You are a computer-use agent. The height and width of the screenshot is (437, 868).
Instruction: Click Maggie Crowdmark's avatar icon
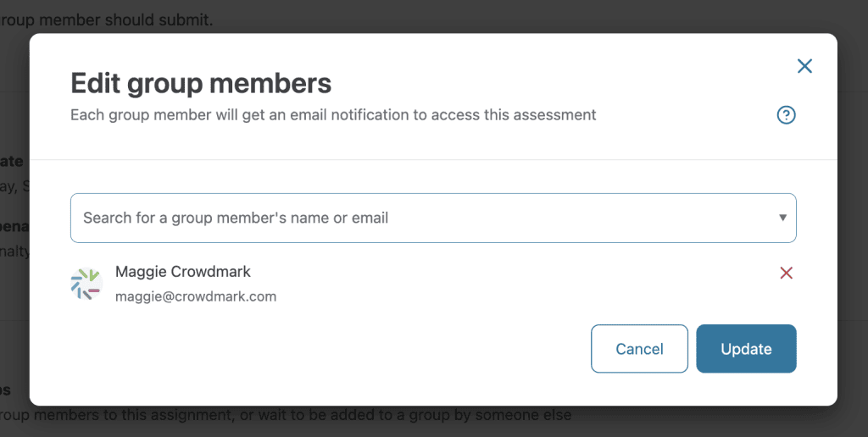click(x=86, y=285)
